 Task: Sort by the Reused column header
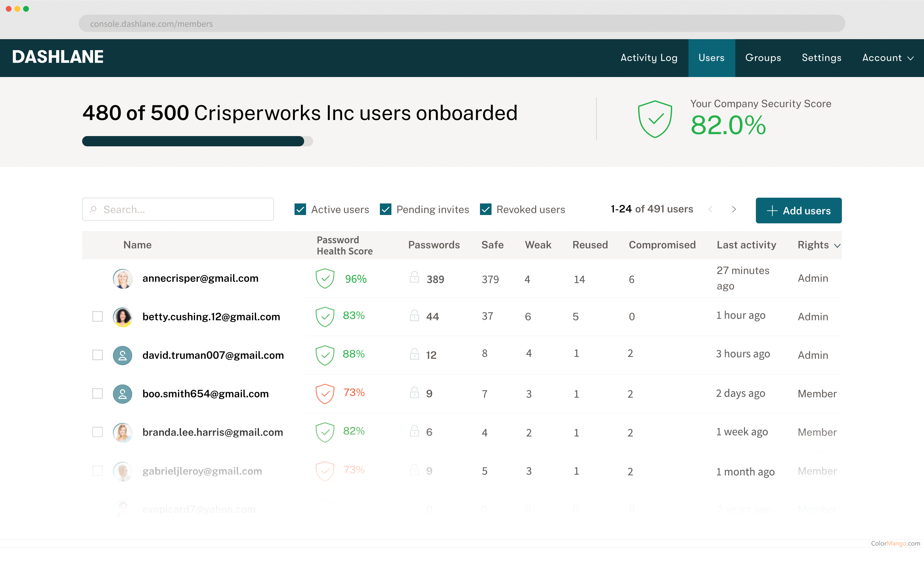click(x=590, y=245)
